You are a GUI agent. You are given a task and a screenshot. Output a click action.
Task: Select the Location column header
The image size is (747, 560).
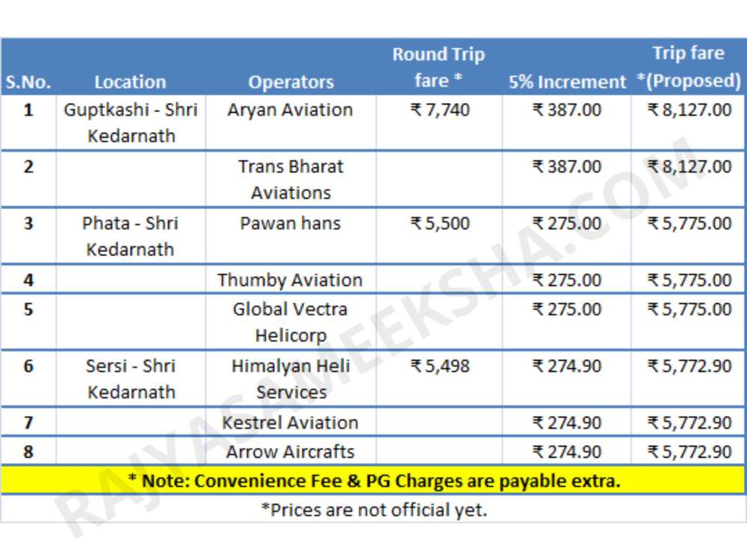click(x=130, y=82)
